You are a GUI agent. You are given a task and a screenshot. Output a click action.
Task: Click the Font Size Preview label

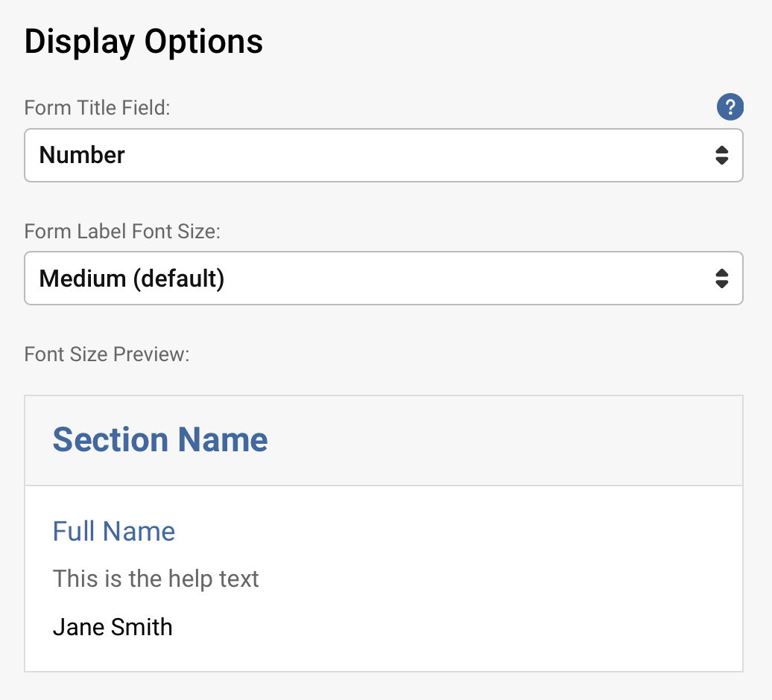pos(108,354)
